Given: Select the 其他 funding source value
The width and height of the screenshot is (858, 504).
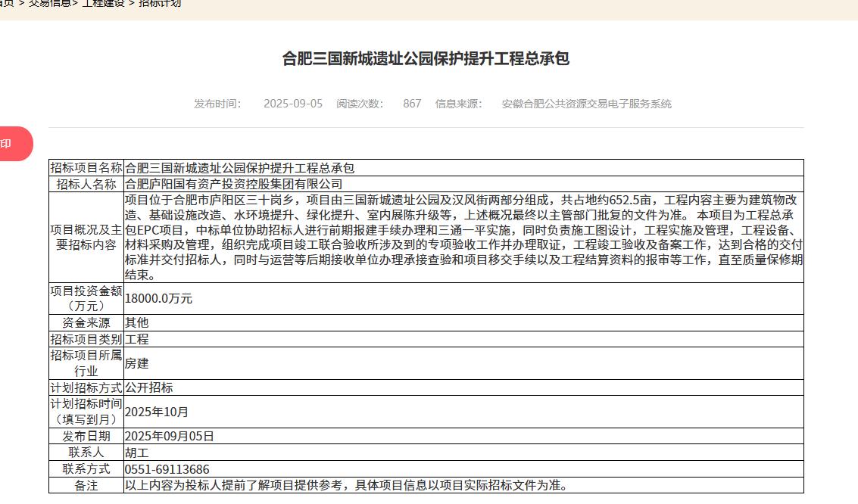Looking at the screenshot, I should 137,322.
